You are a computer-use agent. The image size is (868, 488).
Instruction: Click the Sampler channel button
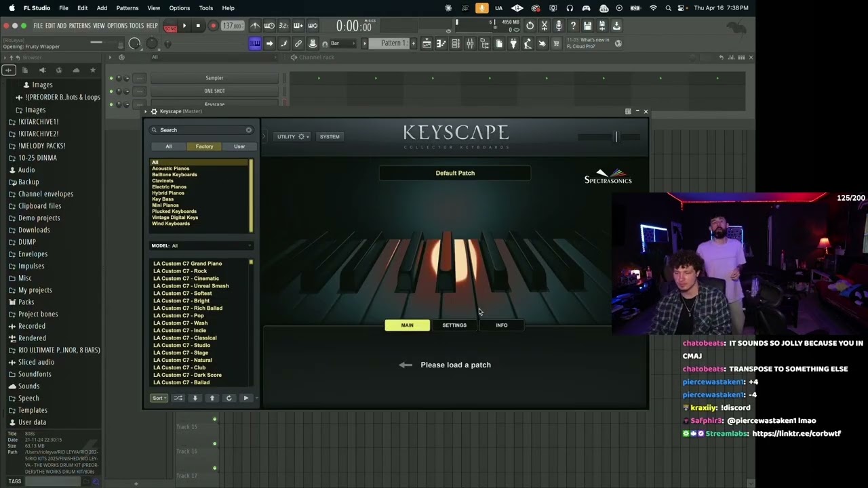click(214, 78)
